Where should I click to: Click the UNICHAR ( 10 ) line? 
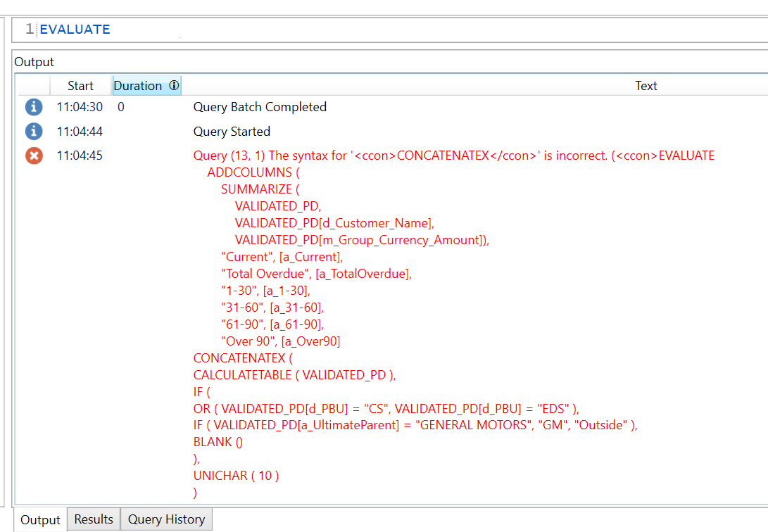pyautogui.click(x=236, y=476)
